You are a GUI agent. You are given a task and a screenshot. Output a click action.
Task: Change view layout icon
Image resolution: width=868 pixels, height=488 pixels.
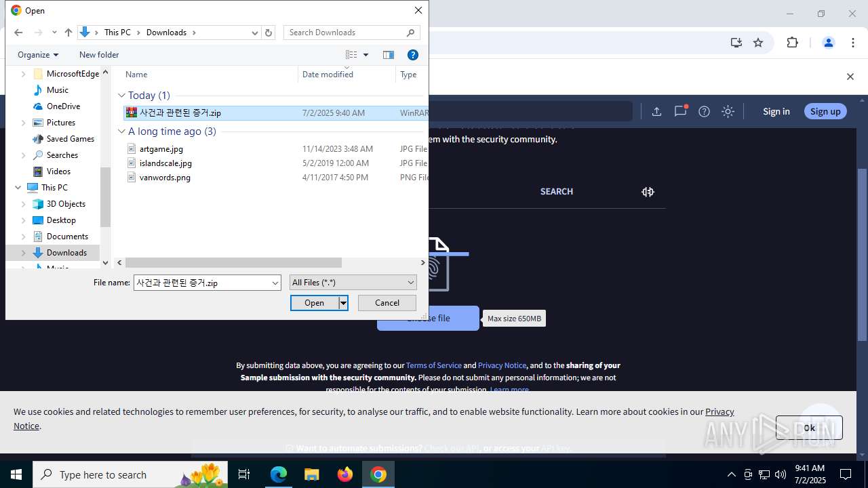[x=351, y=55]
